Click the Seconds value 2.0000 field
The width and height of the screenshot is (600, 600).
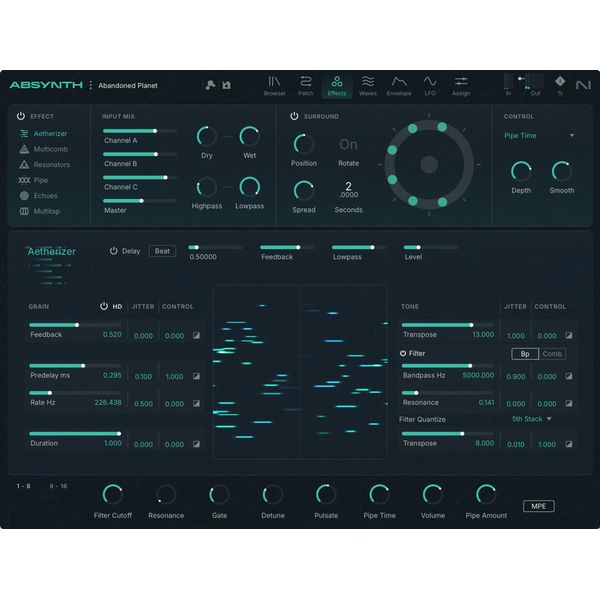(348, 189)
